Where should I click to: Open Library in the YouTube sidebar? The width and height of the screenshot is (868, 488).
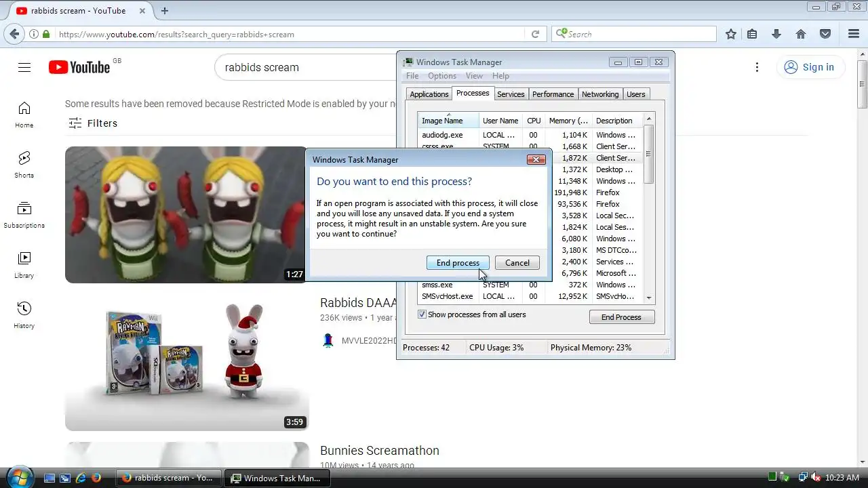(24, 265)
